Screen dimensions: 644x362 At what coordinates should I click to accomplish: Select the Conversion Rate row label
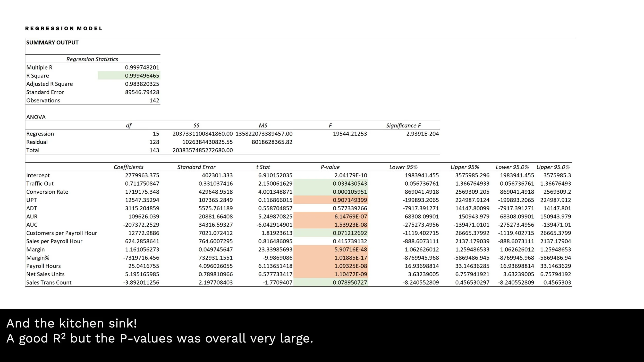pos(47,192)
